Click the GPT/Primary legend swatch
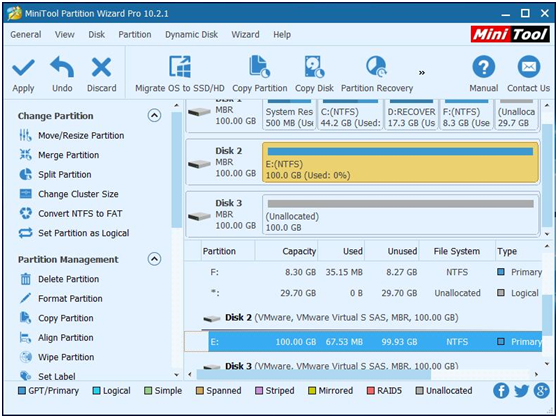Image resolution: width=558 pixels, height=418 pixels. tap(22, 391)
